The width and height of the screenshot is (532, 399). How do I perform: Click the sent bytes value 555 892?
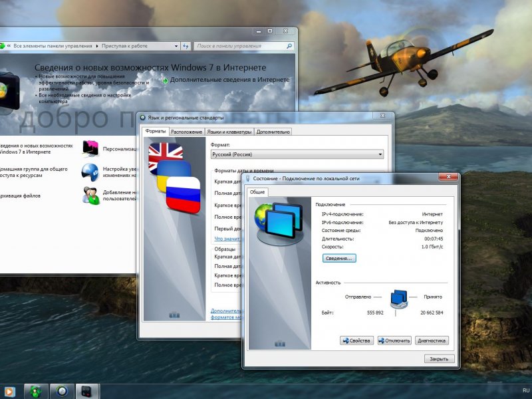pos(375,313)
